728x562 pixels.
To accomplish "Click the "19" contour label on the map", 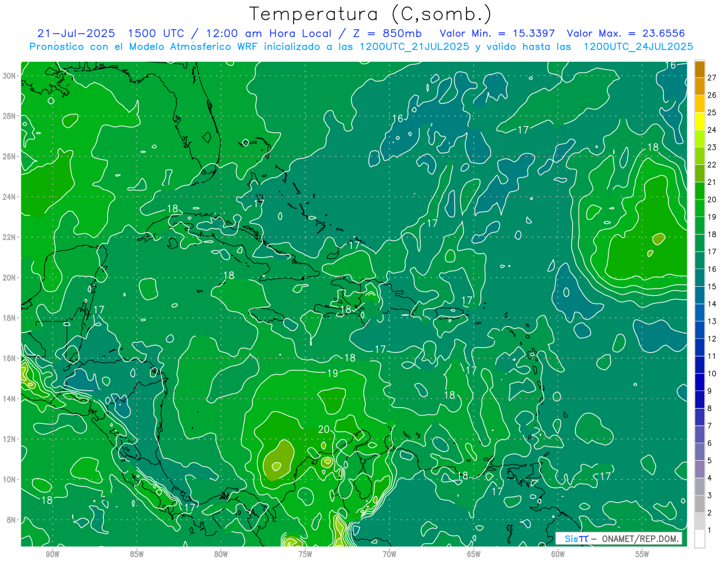I will click(x=332, y=373).
